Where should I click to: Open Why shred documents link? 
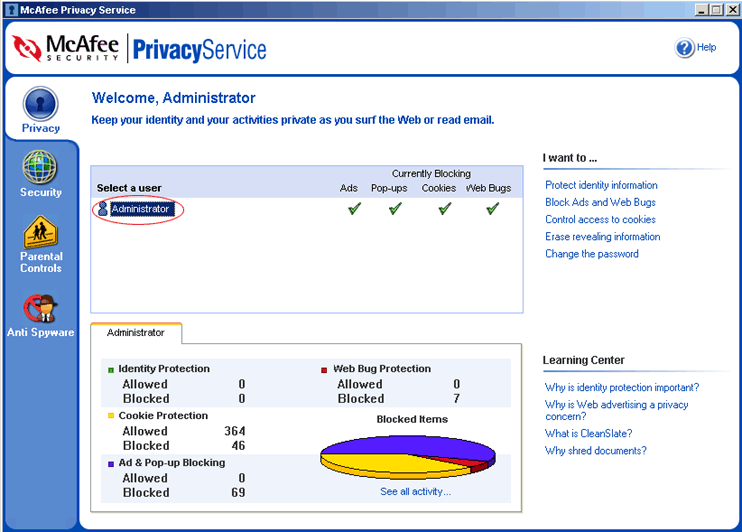[x=595, y=450]
